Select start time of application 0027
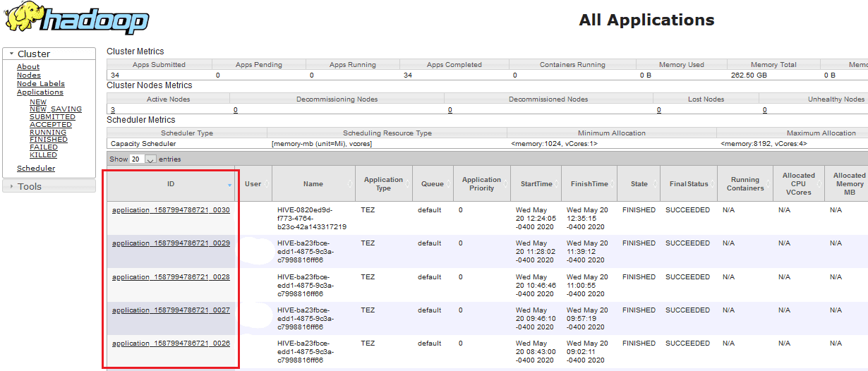The width and height of the screenshot is (868, 371). pyautogui.click(x=536, y=319)
